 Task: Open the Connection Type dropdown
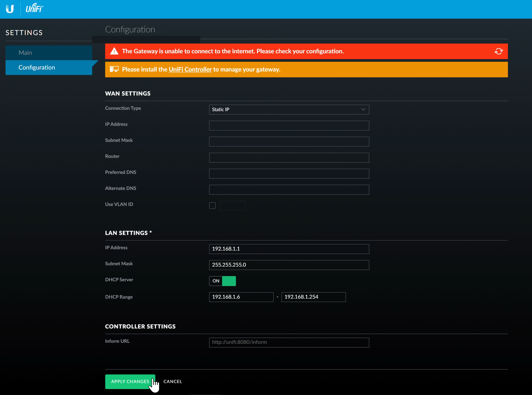tap(289, 109)
